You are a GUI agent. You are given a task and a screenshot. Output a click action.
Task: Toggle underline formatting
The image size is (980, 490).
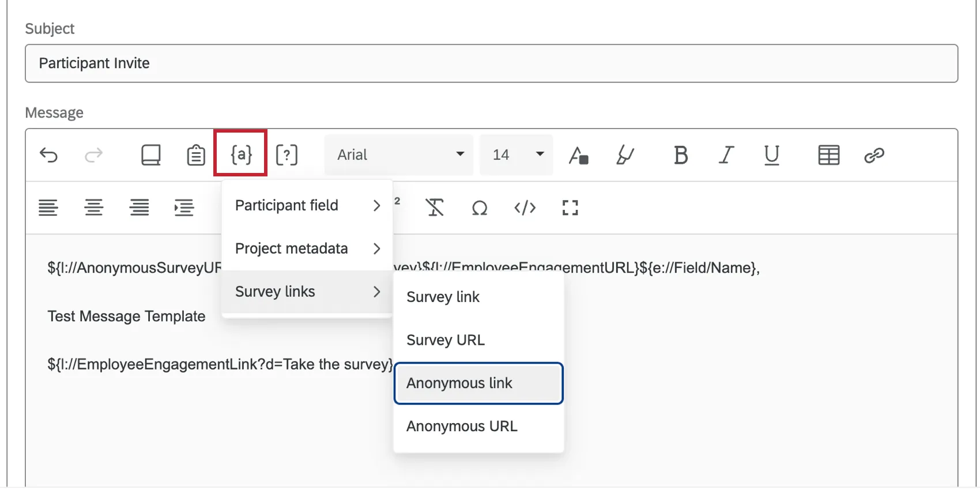(771, 155)
